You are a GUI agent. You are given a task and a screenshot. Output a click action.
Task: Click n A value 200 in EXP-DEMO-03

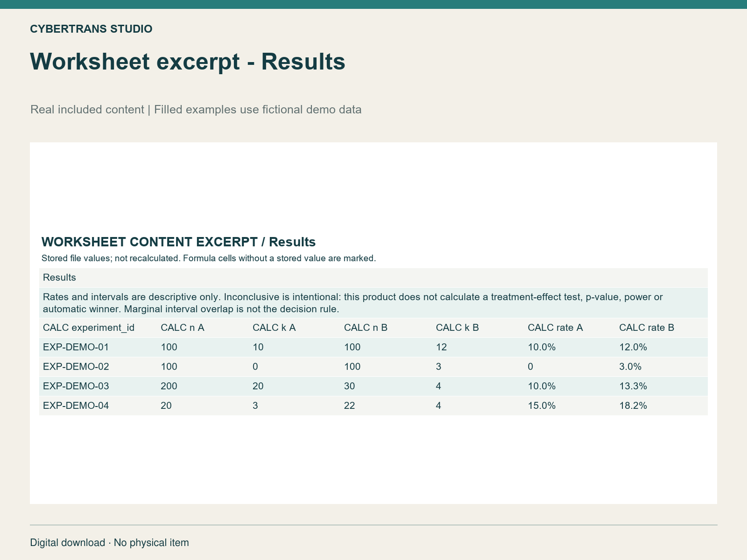pyautogui.click(x=169, y=386)
